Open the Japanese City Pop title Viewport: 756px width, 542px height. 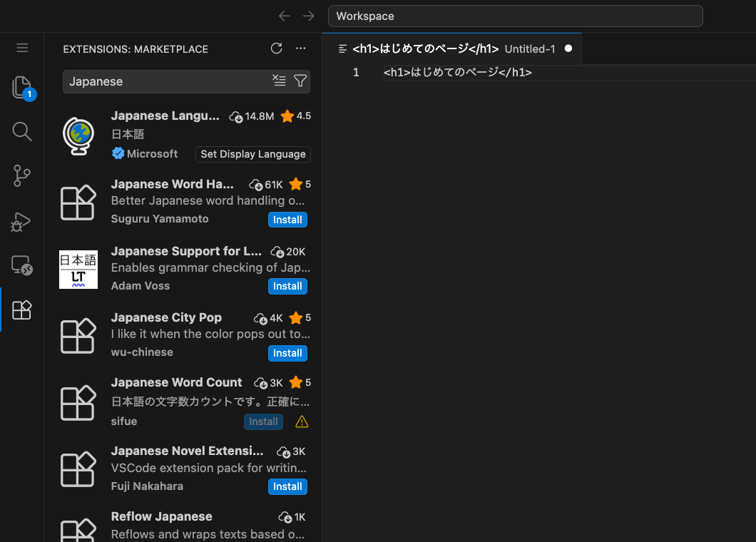pos(166,317)
